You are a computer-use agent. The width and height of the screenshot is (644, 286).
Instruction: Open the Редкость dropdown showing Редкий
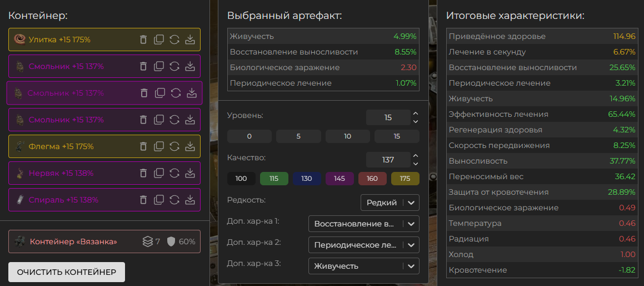click(390, 203)
